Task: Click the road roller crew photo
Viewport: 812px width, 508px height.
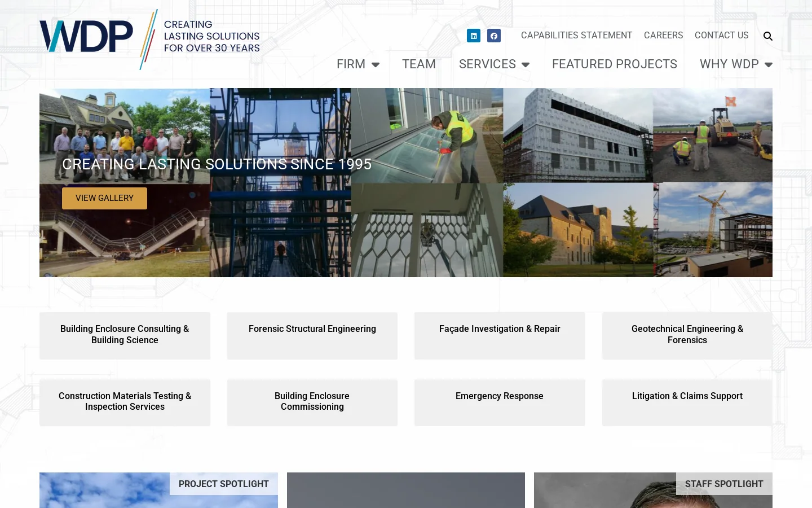Action: [x=713, y=135]
